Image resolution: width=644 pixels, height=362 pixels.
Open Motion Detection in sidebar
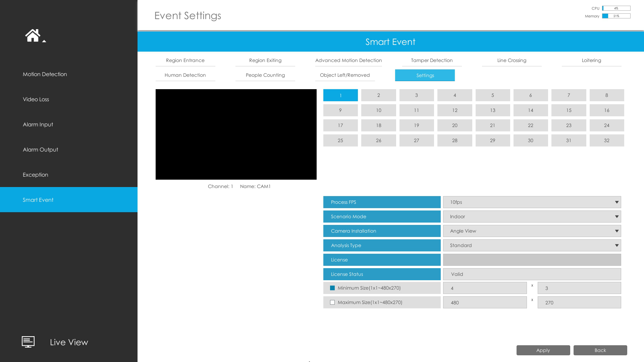tap(45, 74)
